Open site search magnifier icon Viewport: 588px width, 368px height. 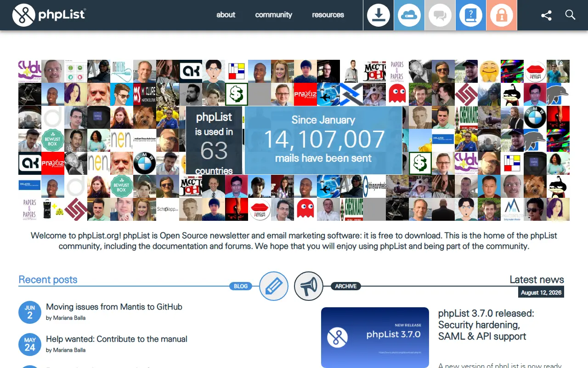click(570, 15)
